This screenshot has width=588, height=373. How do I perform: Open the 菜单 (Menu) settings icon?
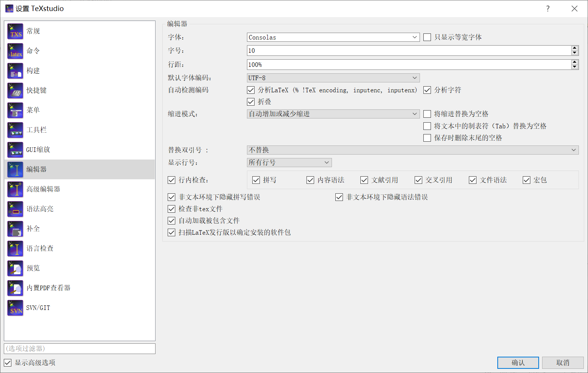[x=15, y=110]
